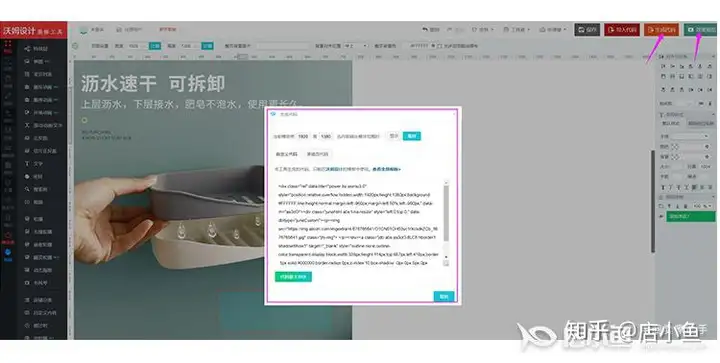Open the background position dropdown in settings bar
The height and width of the screenshot is (363, 720).
pyautogui.click(x=356, y=46)
